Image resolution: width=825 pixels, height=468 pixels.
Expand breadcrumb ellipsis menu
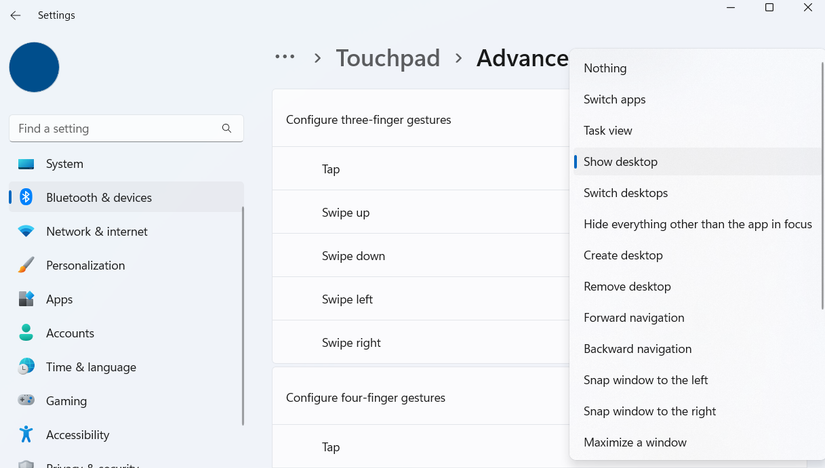[285, 58]
